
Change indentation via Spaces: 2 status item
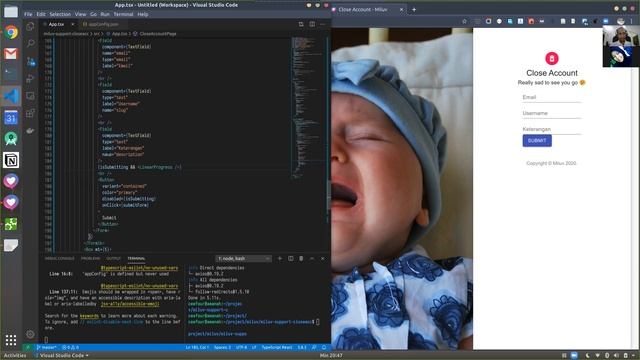click(222, 347)
